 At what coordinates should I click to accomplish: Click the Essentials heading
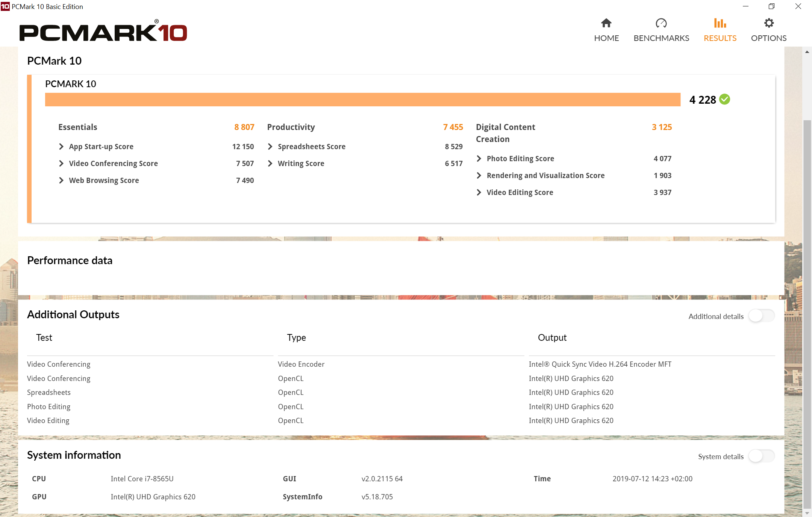(x=78, y=127)
